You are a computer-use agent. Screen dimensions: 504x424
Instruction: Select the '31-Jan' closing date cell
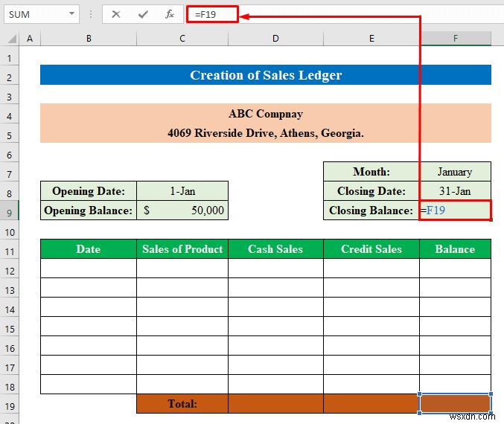point(455,191)
